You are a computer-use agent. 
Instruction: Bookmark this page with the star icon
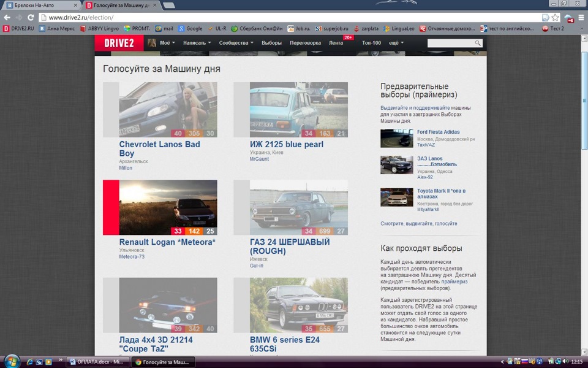pos(556,17)
